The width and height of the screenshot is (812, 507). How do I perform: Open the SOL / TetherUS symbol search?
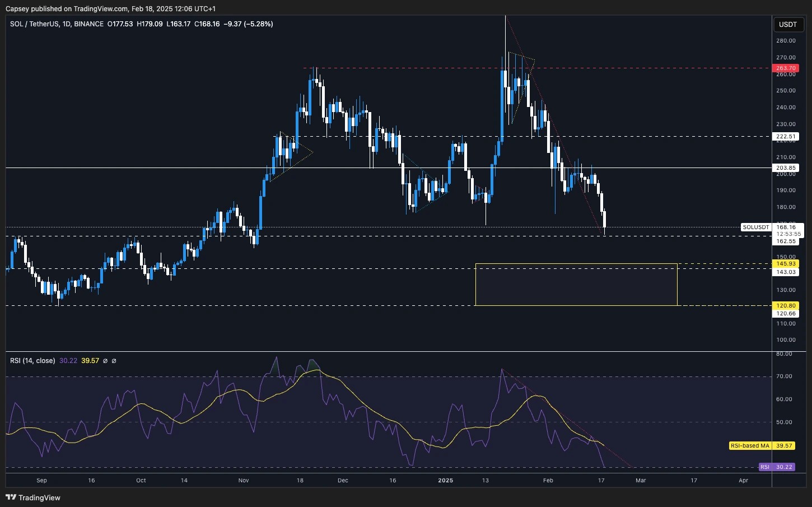pyautogui.click(x=34, y=24)
